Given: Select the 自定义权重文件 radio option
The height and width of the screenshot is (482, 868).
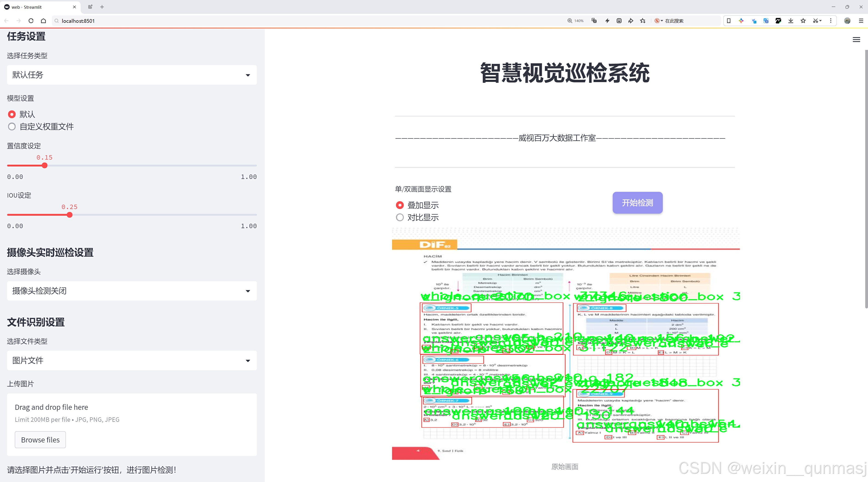Looking at the screenshot, I should coord(12,127).
